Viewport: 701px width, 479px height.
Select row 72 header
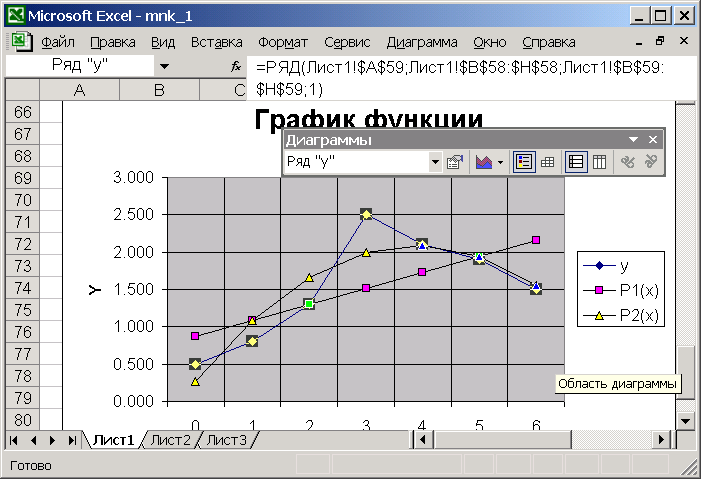pyautogui.click(x=23, y=244)
